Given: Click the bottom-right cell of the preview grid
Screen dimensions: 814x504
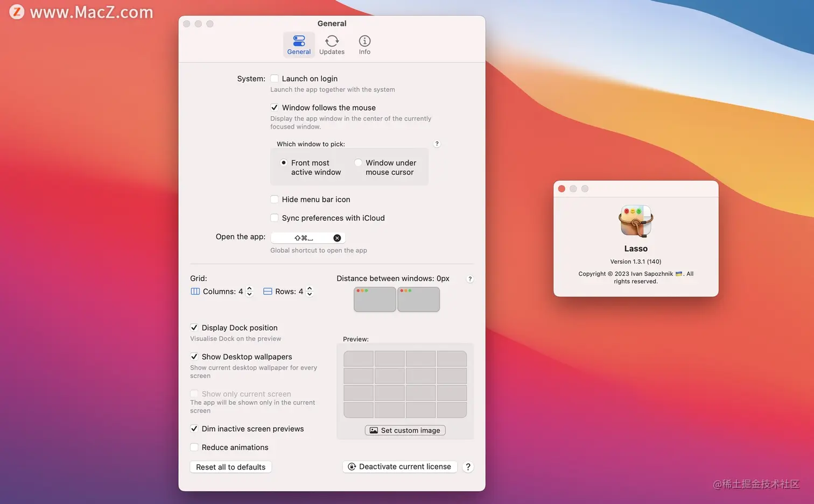Looking at the screenshot, I should [x=452, y=410].
